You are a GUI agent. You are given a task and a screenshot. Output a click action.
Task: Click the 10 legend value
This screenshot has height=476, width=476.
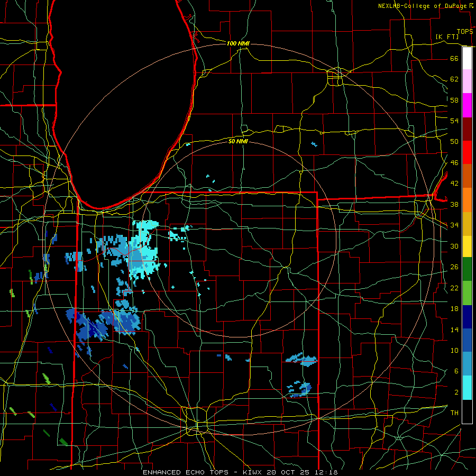coord(454,350)
